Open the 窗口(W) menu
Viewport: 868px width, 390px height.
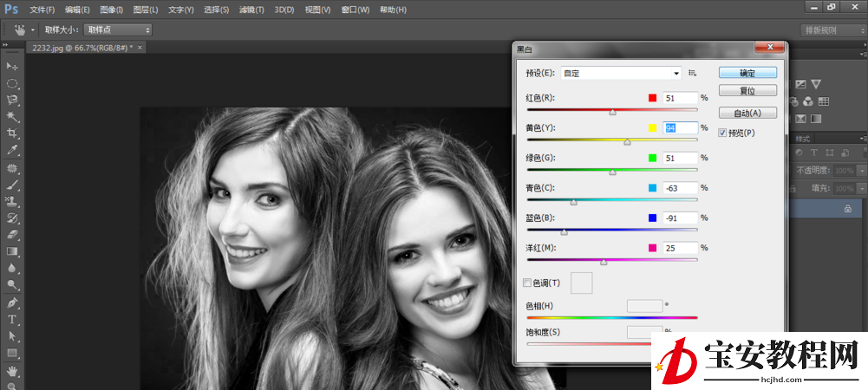point(356,10)
